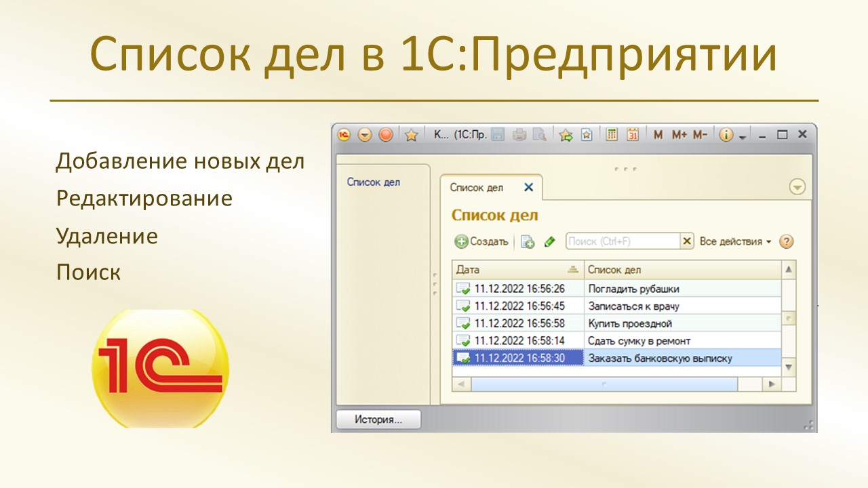Click the left arrow of horizontal scrollbar
The width and height of the screenshot is (868, 488).
point(461,384)
